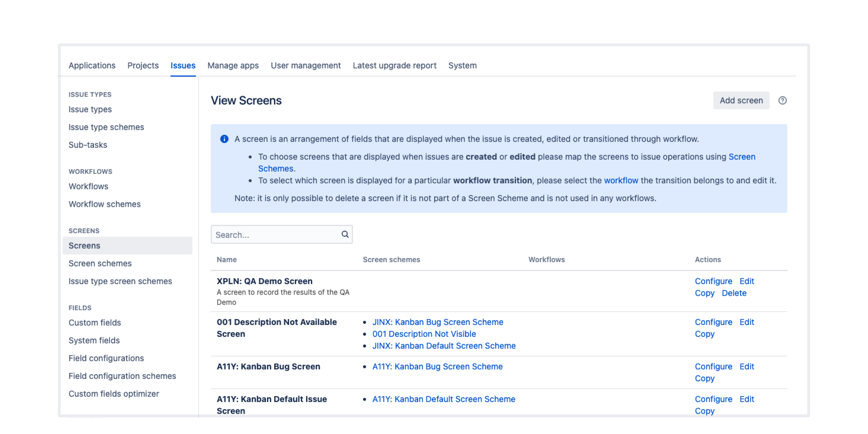Open Workflow schemes in the sidebar
Screen dimensions: 868x434
click(x=104, y=204)
